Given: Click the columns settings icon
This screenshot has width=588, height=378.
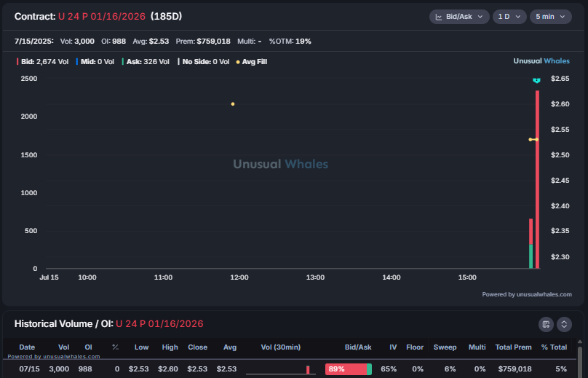Looking at the screenshot, I should click(546, 324).
